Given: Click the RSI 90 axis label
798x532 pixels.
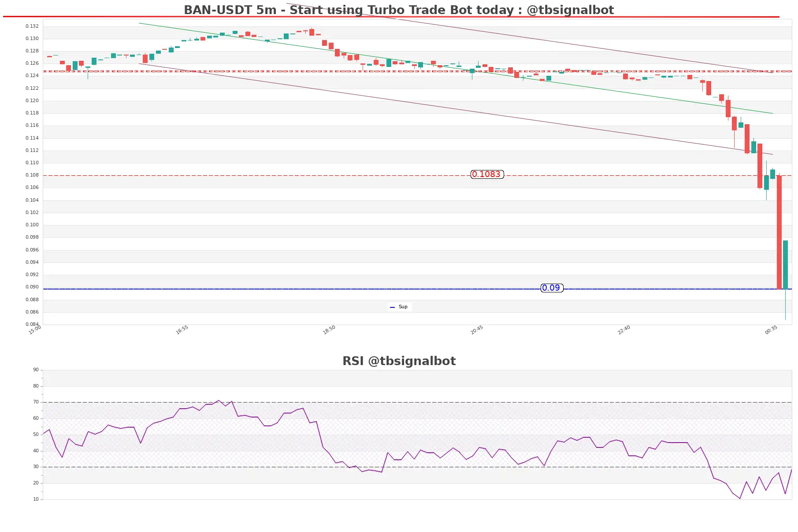Looking at the screenshot, I should coord(36,370).
